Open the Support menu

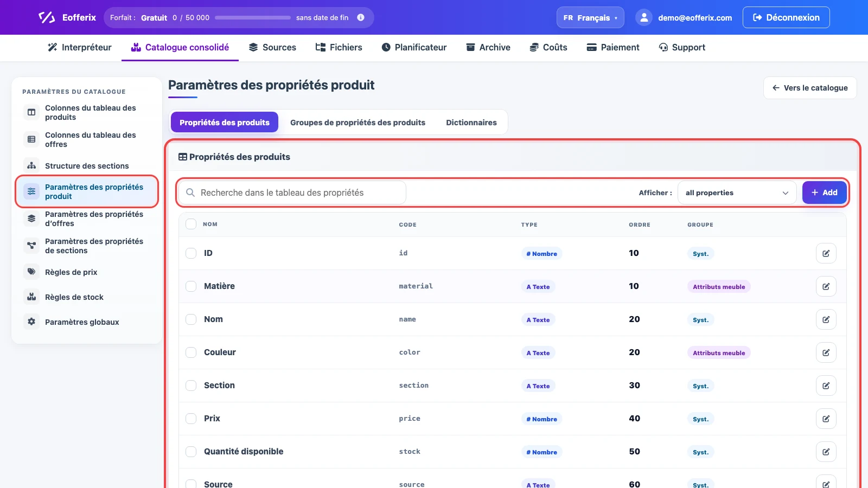(x=682, y=47)
